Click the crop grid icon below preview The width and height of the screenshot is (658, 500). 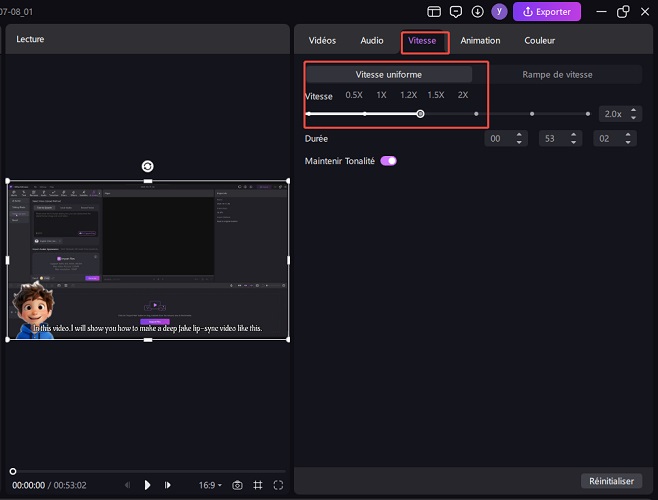coord(258,485)
